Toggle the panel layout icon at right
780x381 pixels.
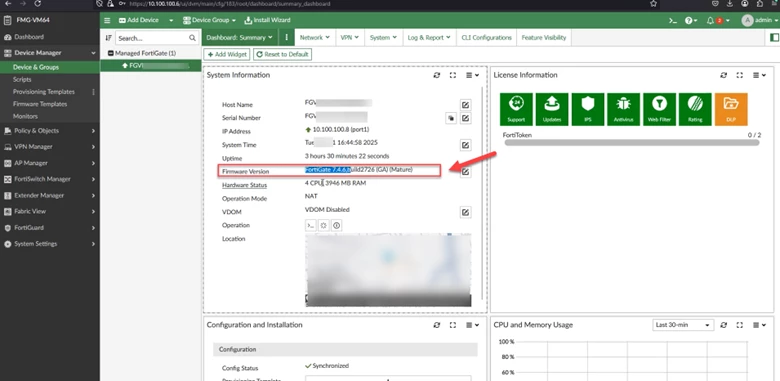[774, 37]
